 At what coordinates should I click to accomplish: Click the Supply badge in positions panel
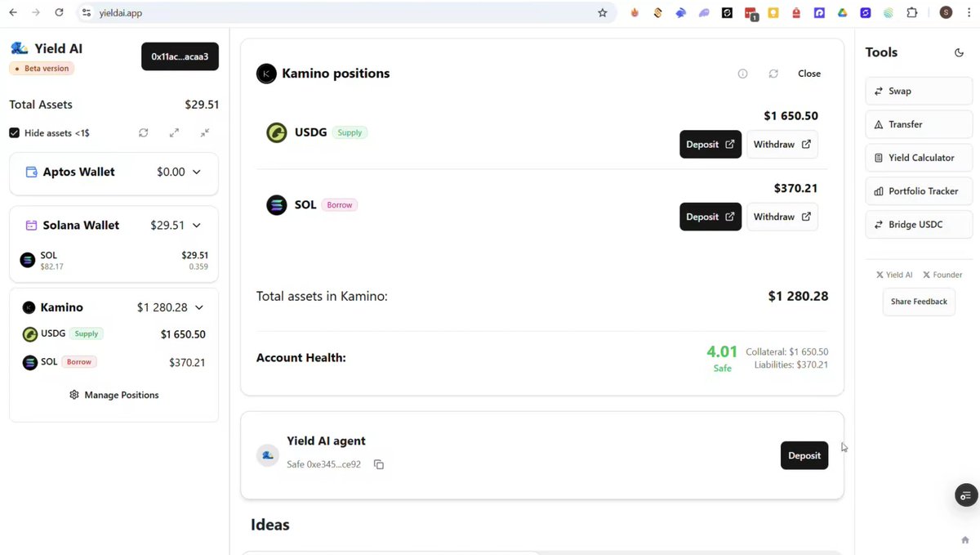point(350,132)
